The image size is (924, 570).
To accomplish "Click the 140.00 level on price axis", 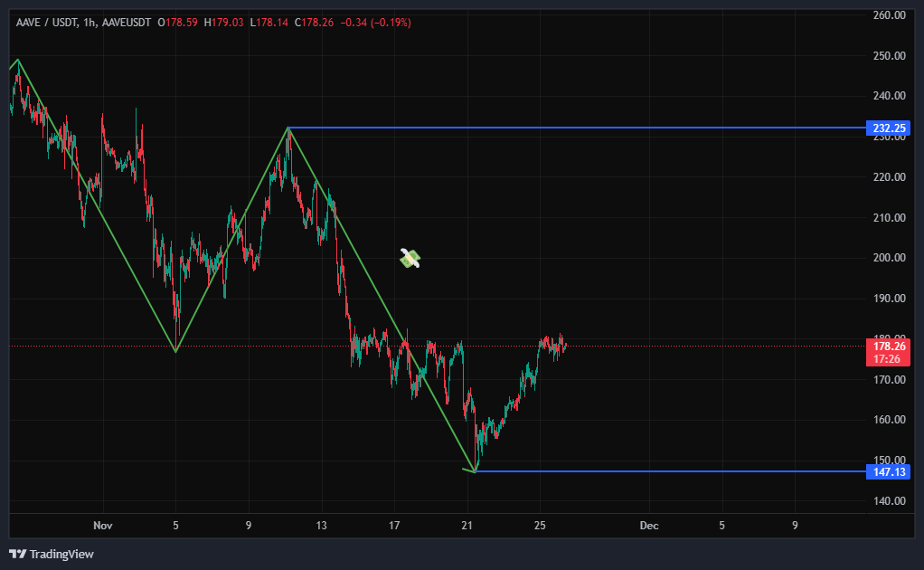I will [x=890, y=501].
